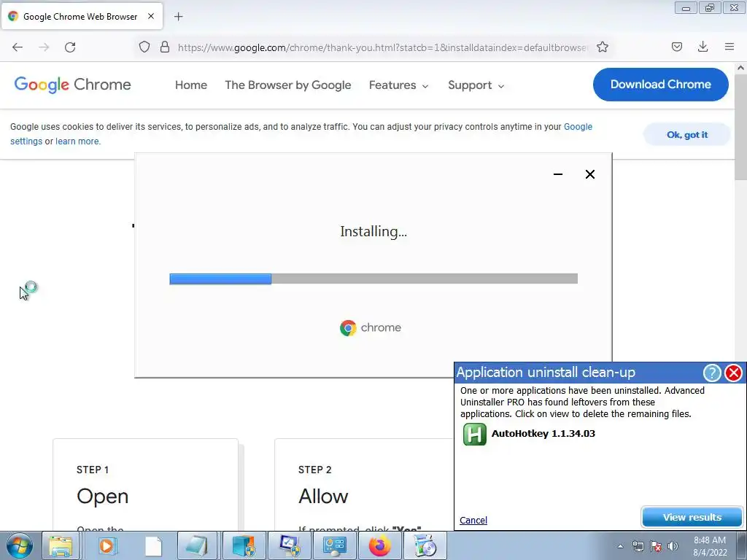The width and height of the screenshot is (747, 560).
Task: Dismiss cookies with Ok, got it
Action: pyautogui.click(x=686, y=135)
